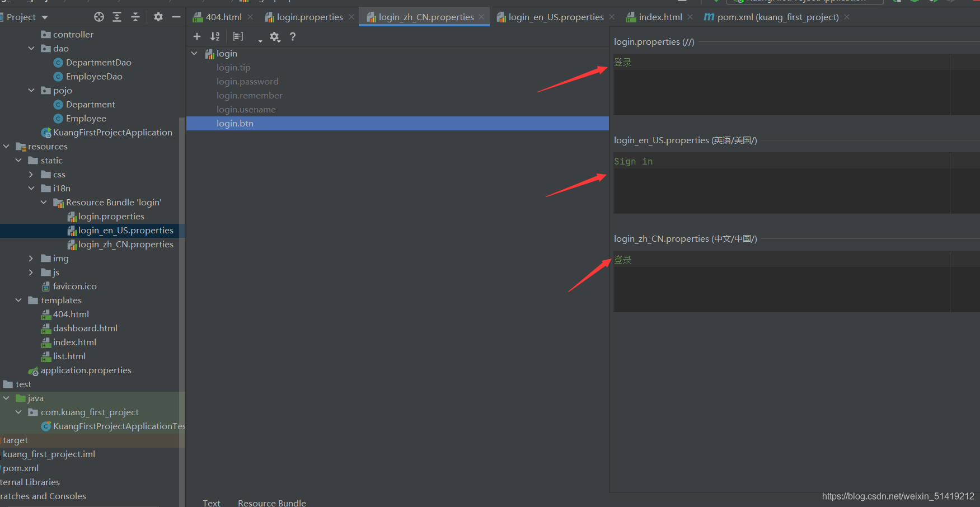Expand the img folder

point(31,258)
